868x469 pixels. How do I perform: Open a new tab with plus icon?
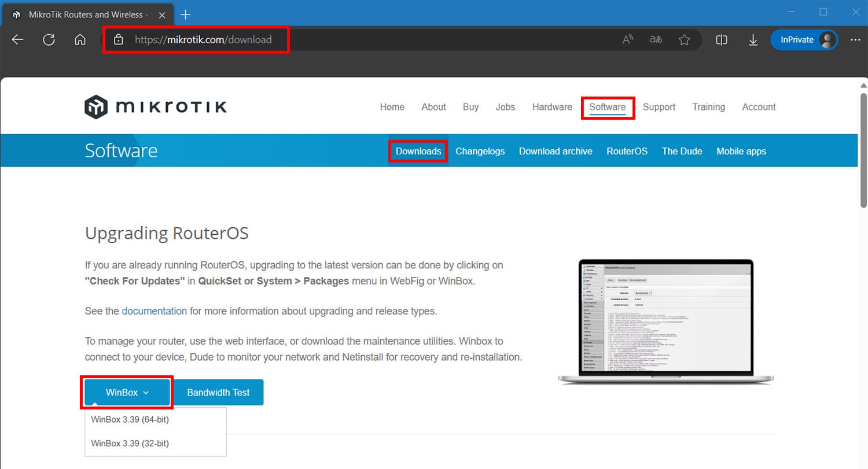pos(186,14)
